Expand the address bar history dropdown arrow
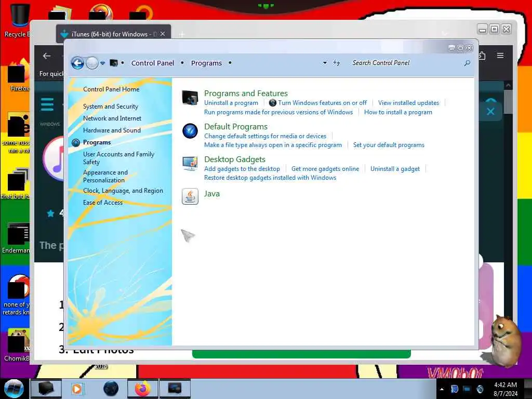The height and width of the screenshot is (399, 532). click(325, 63)
